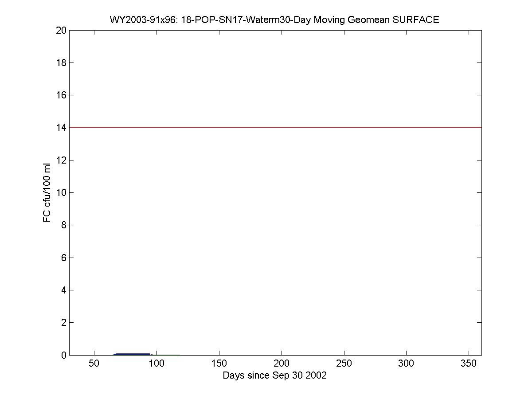The height and width of the screenshot is (399, 532).
Task: Click the y-axis tick label 2
Action: tap(63, 323)
